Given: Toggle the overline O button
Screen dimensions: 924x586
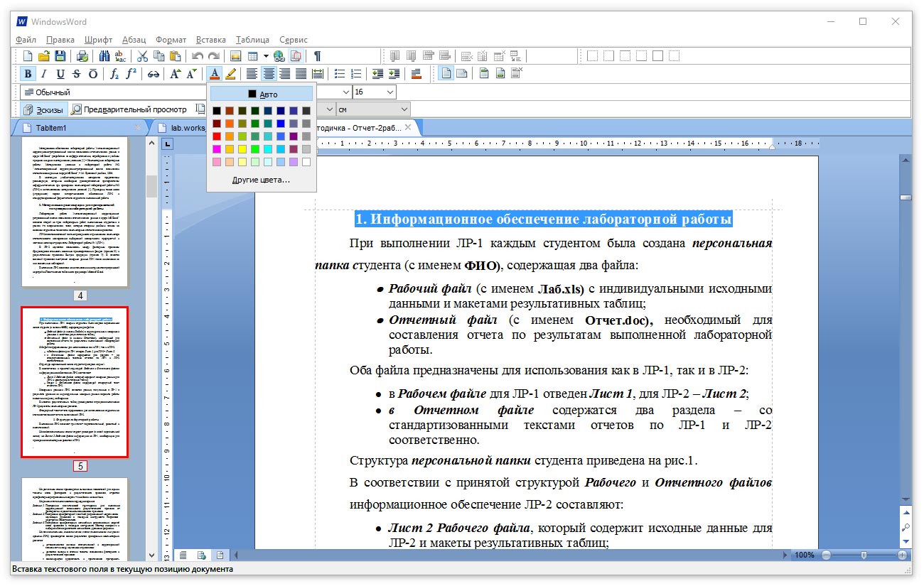Looking at the screenshot, I should point(92,74).
